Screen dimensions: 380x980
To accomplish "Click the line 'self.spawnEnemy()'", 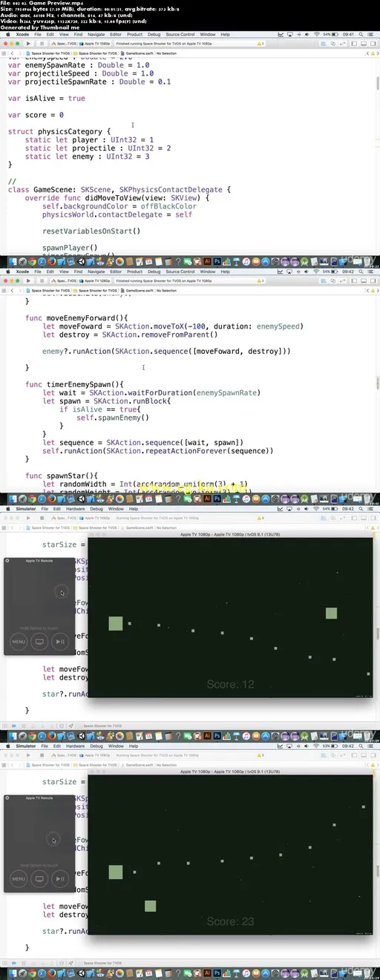I will (112, 418).
